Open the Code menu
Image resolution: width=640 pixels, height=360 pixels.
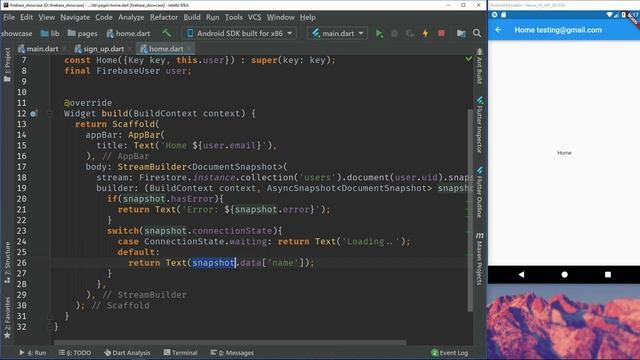point(104,17)
